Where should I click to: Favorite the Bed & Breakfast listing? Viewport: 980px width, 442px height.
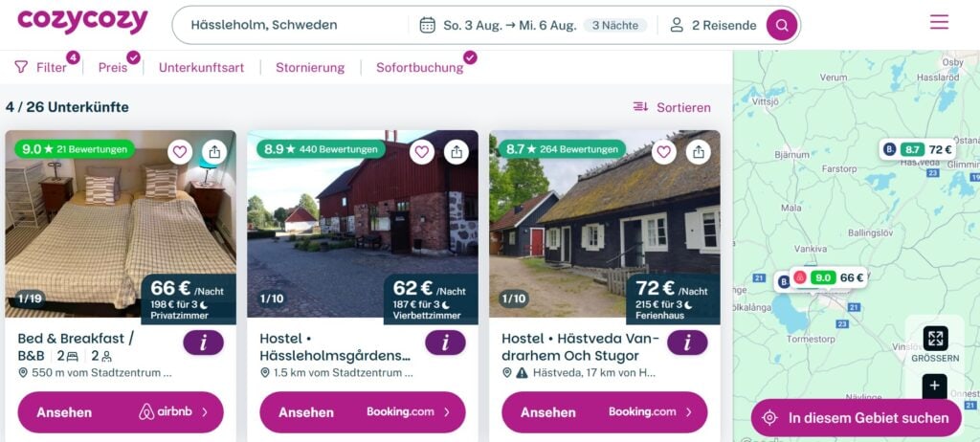point(180,151)
